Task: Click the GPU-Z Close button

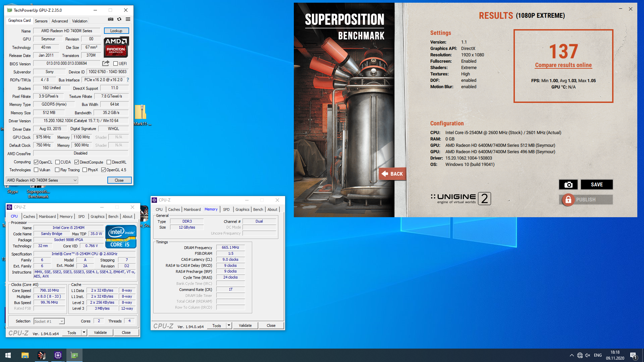Action: pos(119,180)
